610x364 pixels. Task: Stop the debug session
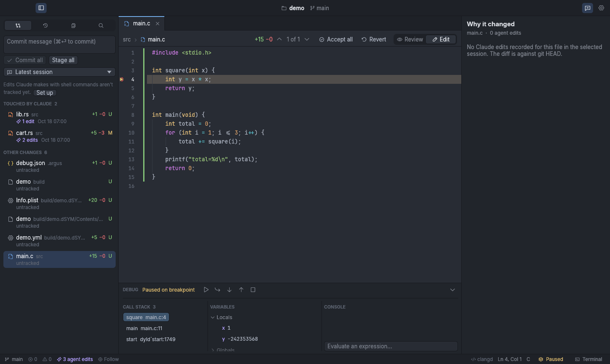(253, 290)
